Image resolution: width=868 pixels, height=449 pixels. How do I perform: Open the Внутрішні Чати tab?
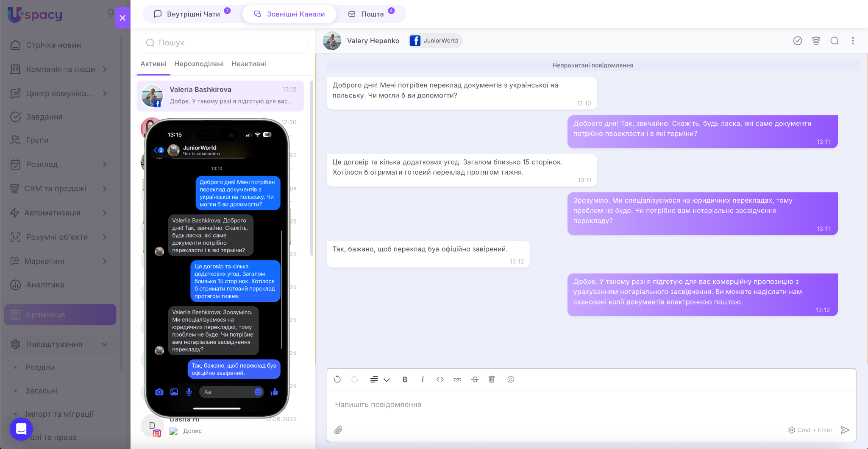click(193, 14)
